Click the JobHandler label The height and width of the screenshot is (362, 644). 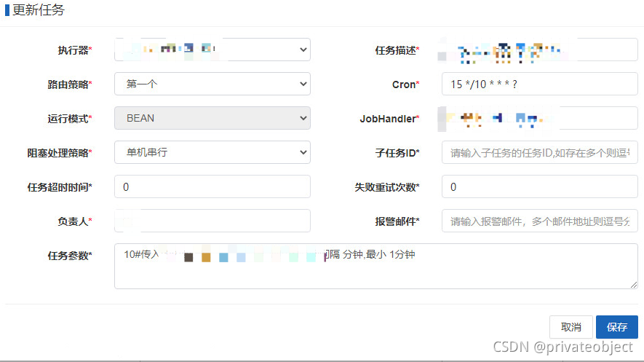(390, 119)
